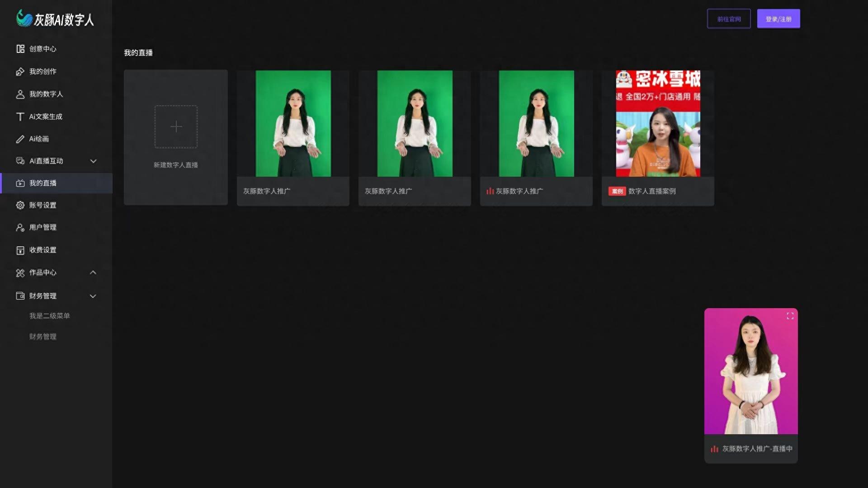Select the Ai绘画 pencil icon
The height and width of the screenshot is (488, 868).
click(x=20, y=139)
